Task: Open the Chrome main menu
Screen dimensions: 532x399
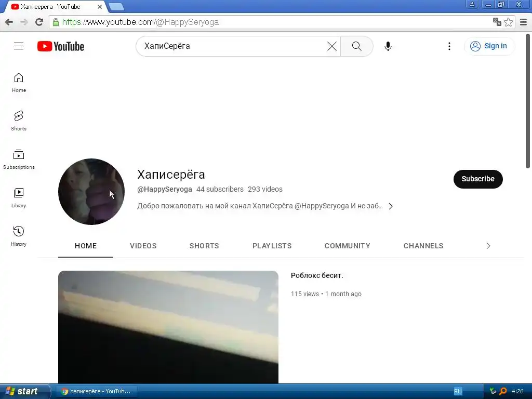Action: pyautogui.click(x=524, y=22)
